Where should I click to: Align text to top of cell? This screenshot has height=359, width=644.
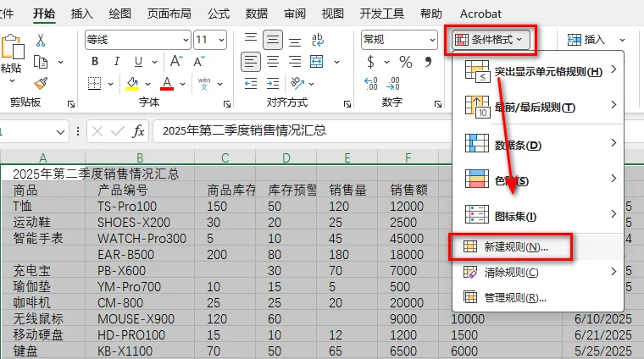click(251, 40)
